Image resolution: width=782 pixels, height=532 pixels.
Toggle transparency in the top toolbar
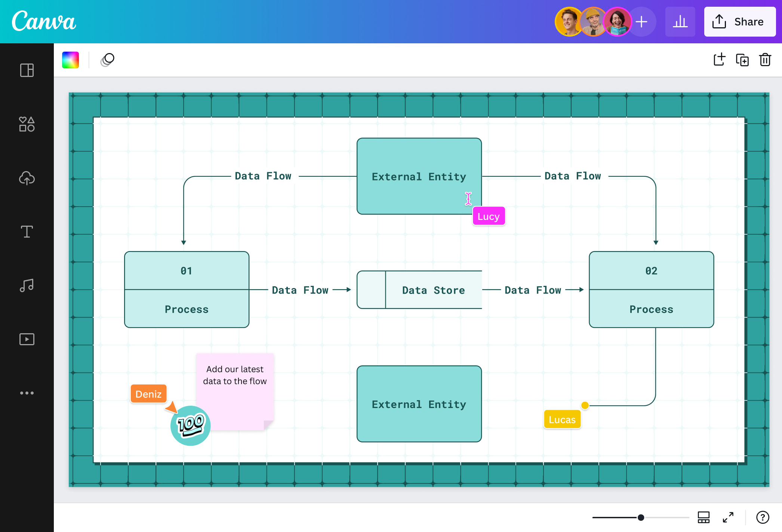(107, 60)
